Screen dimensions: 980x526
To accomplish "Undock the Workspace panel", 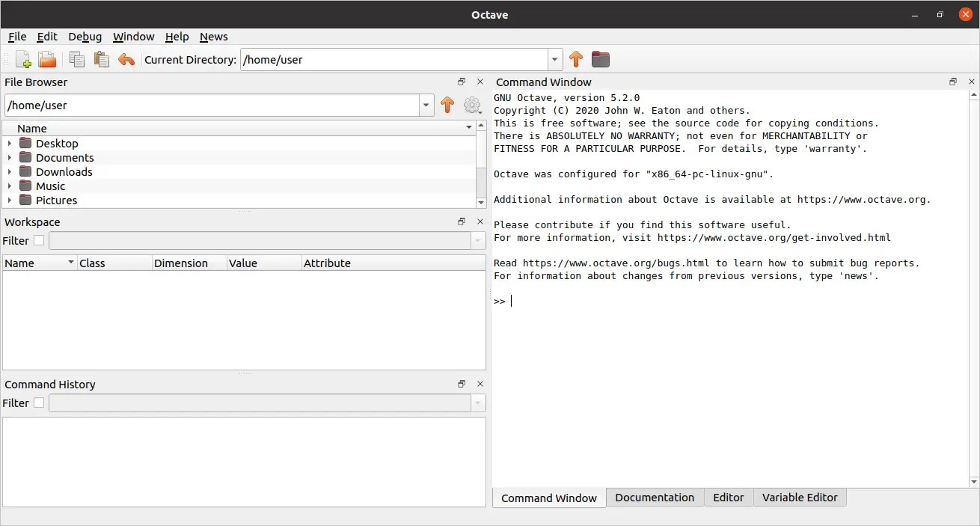I will pyautogui.click(x=462, y=221).
